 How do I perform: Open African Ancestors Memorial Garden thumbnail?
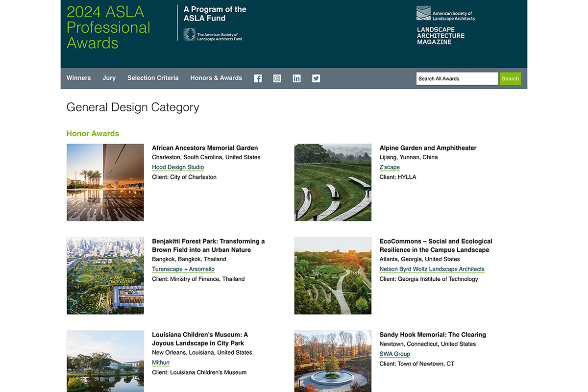coord(105,182)
